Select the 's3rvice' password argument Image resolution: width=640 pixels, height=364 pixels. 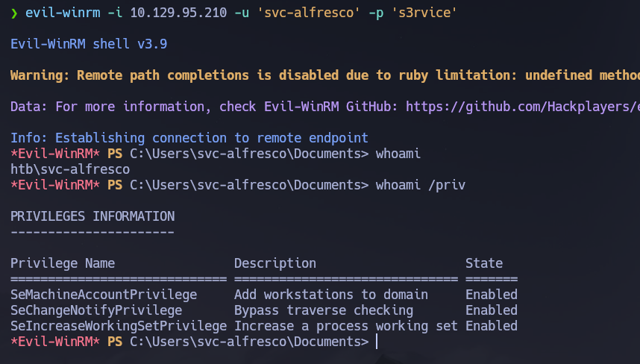(424, 13)
